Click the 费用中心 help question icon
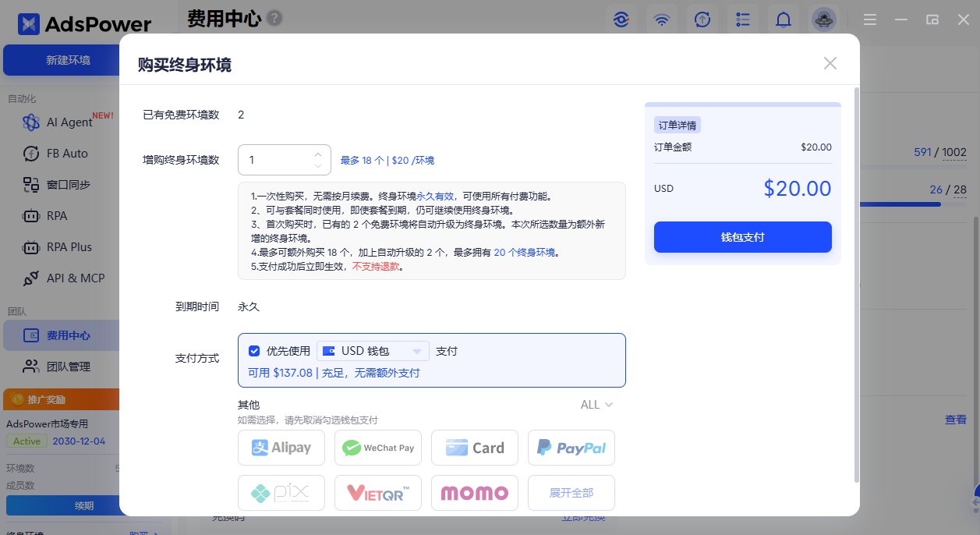Screen dimensions: 980x535 274,18
